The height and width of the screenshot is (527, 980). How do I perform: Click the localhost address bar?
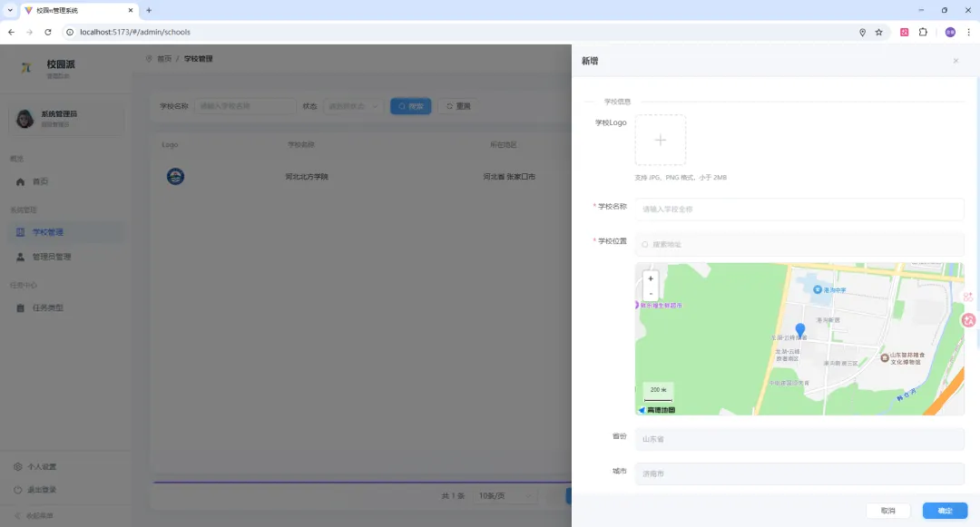(463, 32)
